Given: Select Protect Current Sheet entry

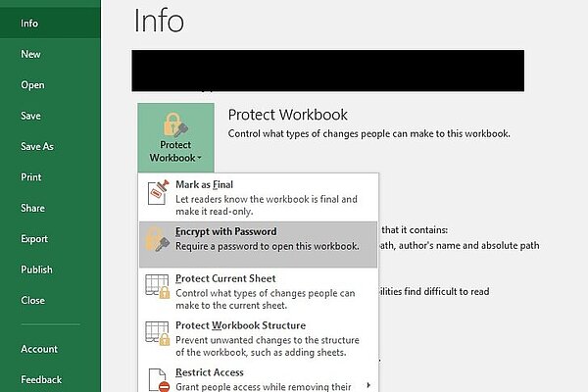Looking at the screenshot, I should tap(258, 291).
